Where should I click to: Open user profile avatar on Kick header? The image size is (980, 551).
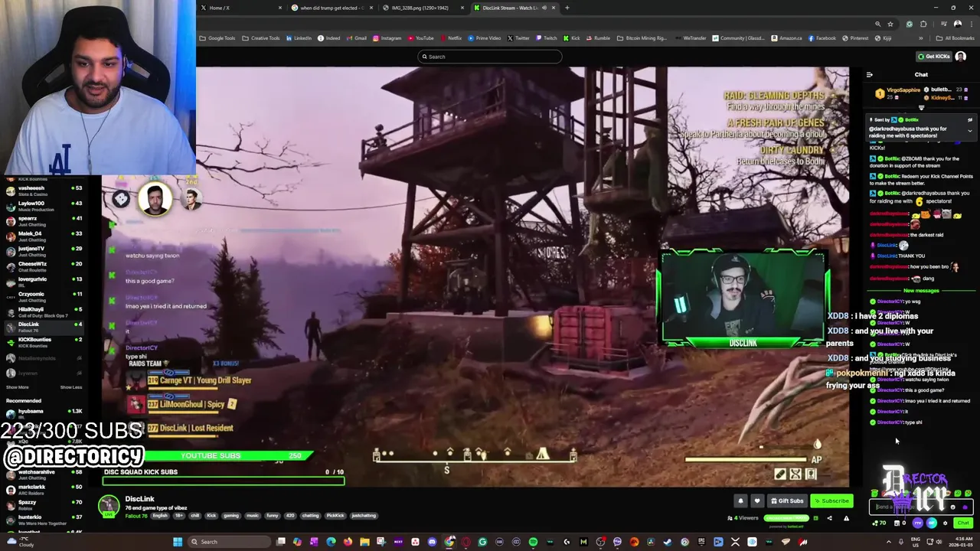pos(960,57)
